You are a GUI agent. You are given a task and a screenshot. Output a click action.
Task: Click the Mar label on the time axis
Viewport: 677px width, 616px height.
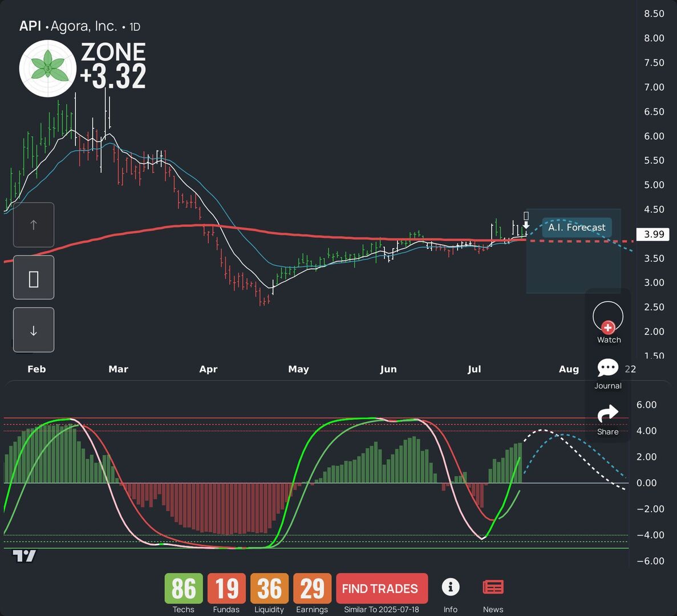118,369
